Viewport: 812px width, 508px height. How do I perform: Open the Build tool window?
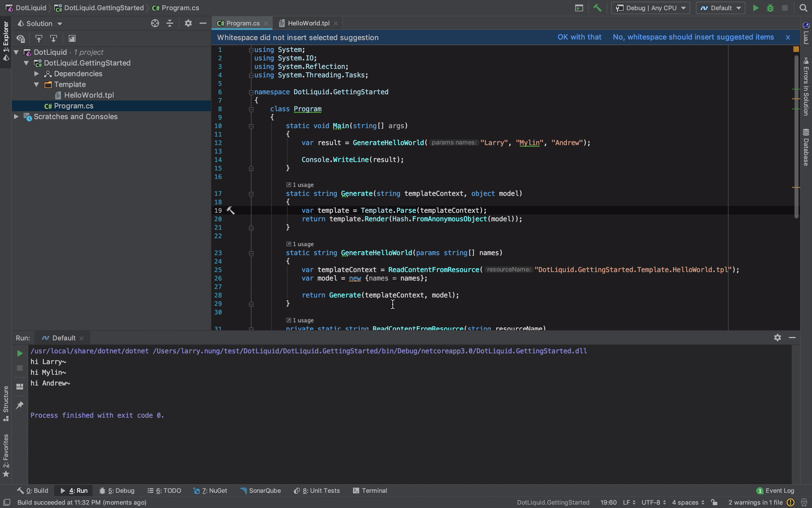pyautogui.click(x=33, y=491)
